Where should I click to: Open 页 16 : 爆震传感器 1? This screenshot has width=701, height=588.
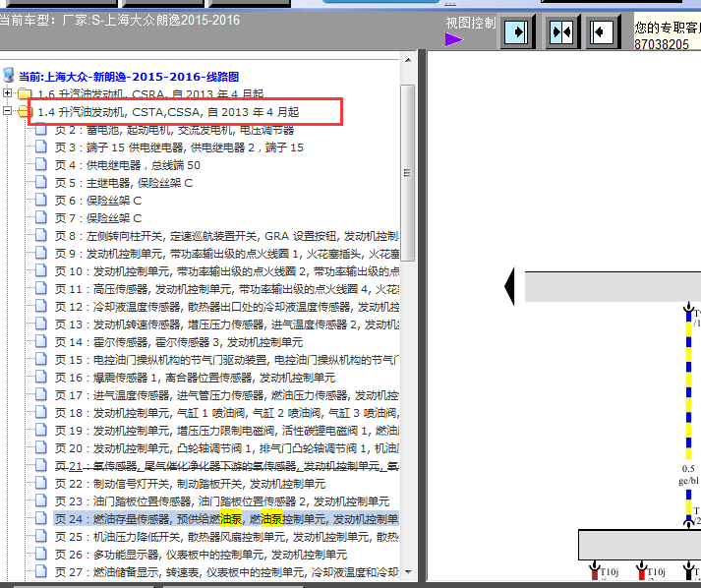click(x=195, y=378)
